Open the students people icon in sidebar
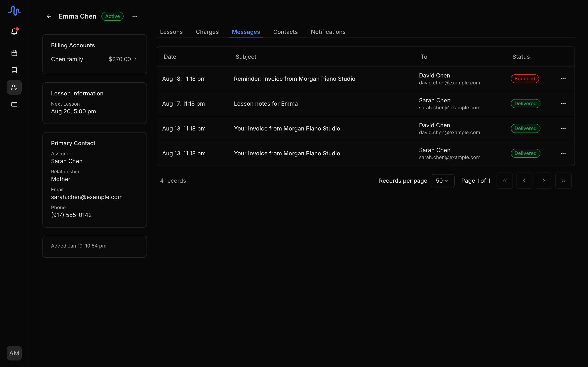Screen dimensions: 588x367 (14, 87)
